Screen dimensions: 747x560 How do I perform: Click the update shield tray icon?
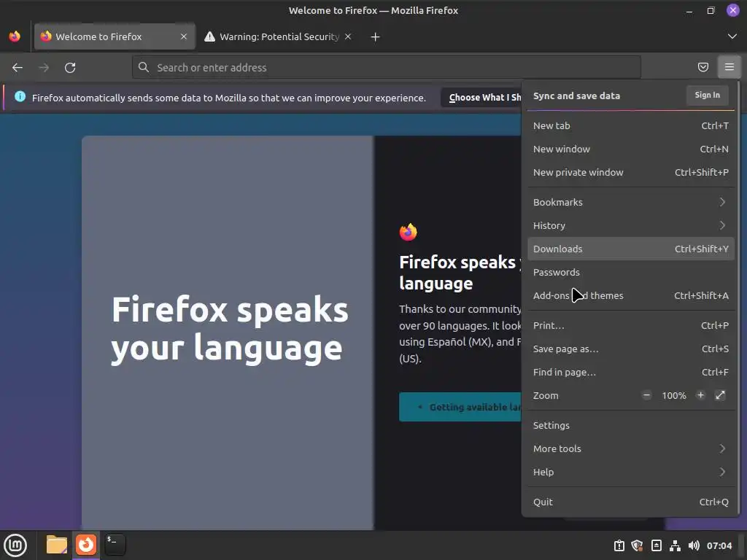click(x=638, y=545)
